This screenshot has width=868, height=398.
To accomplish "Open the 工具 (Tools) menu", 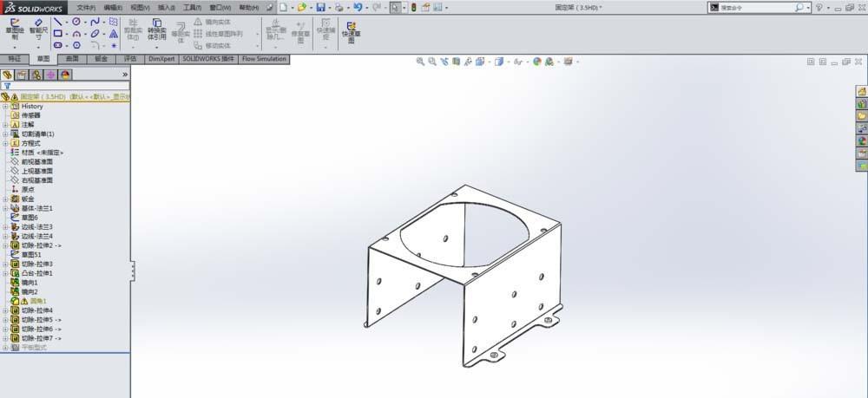I will (192, 8).
